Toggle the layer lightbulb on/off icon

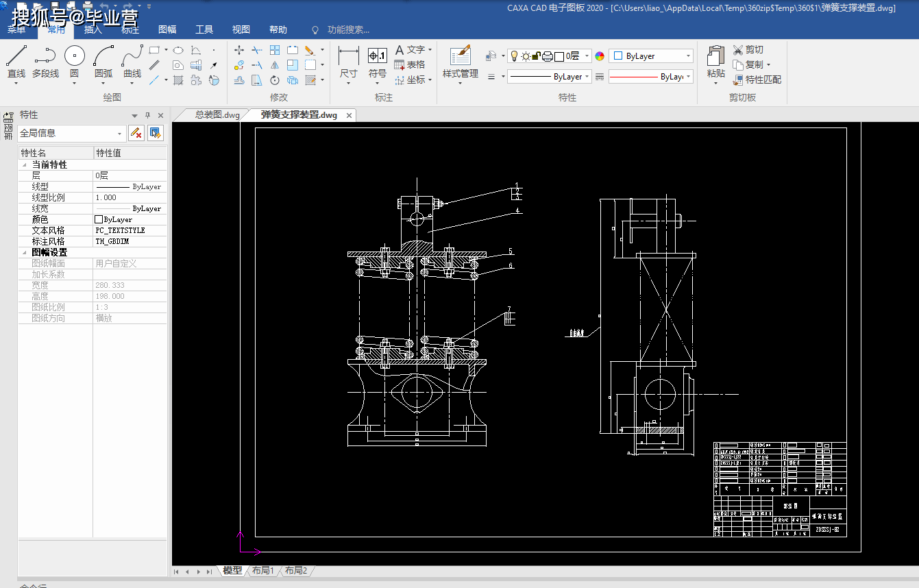pos(514,56)
